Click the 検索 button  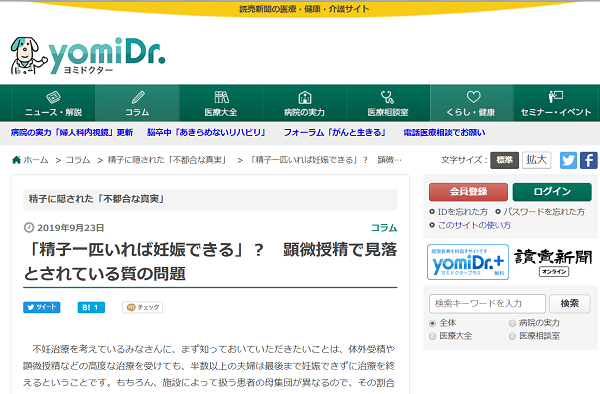570,304
